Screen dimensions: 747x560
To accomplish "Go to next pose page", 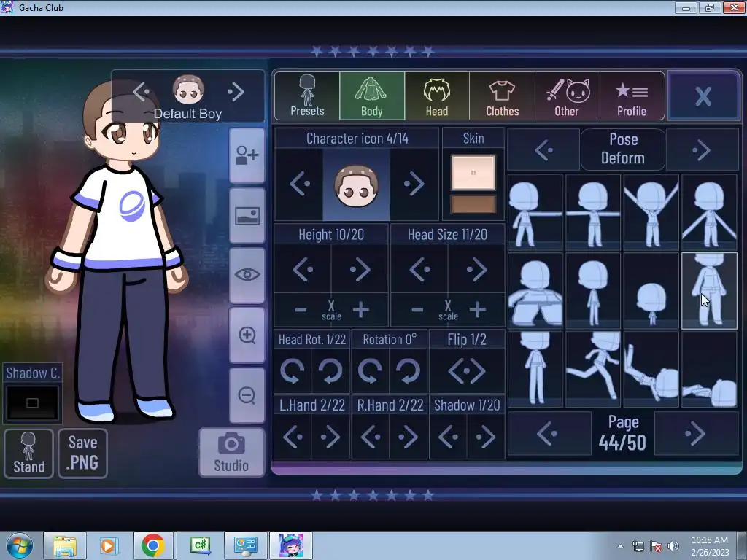I will pos(696,434).
